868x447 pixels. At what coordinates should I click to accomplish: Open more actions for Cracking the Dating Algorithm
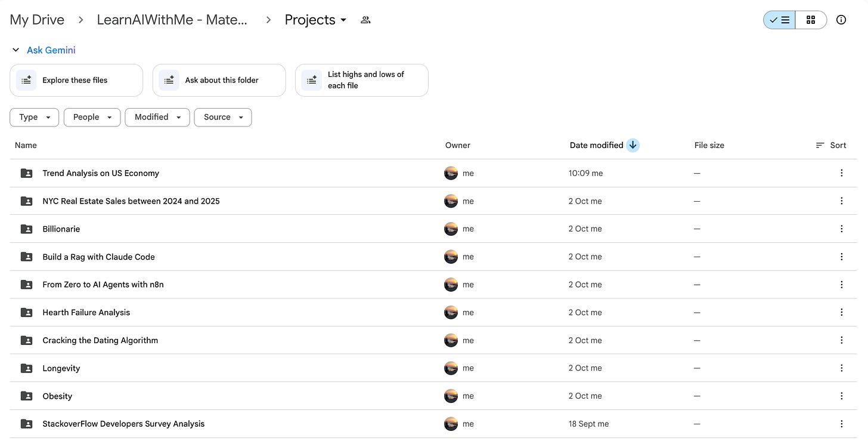[x=841, y=340]
